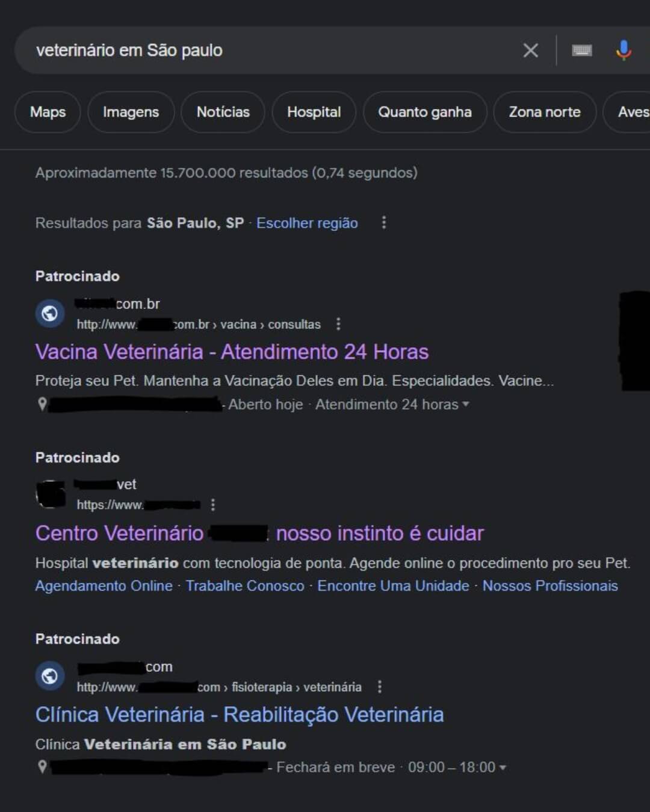Select the Quanto ganha suggestion chip
This screenshot has width=650, height=812.
425,112
